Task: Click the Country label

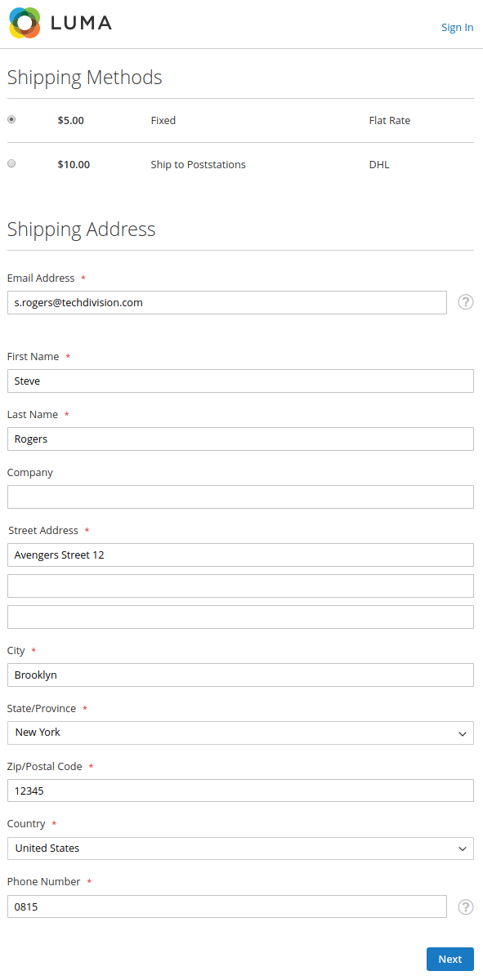Action: coord(26,823)
